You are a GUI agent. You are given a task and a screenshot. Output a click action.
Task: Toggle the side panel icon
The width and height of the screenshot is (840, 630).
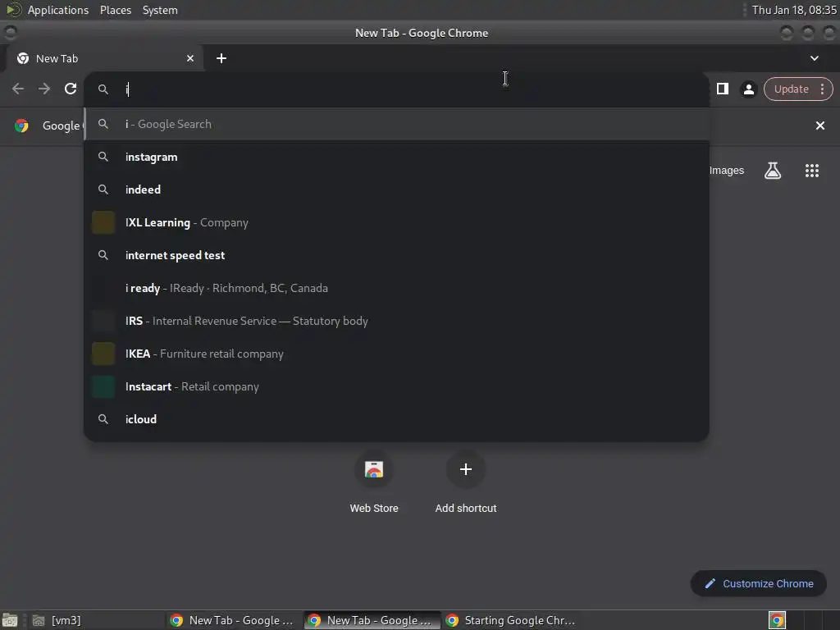(x=723, y=89)
